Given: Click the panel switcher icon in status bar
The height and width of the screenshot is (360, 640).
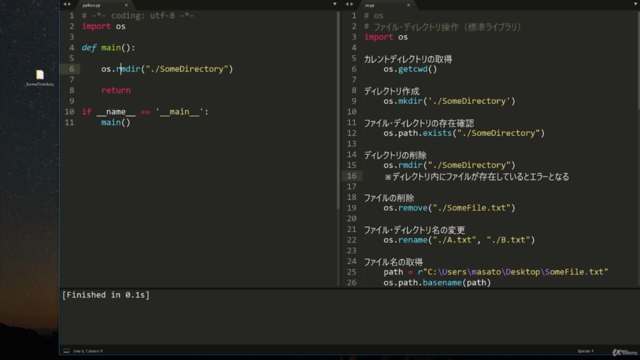Looking at the screenshot, I should (x=67, y=351).
